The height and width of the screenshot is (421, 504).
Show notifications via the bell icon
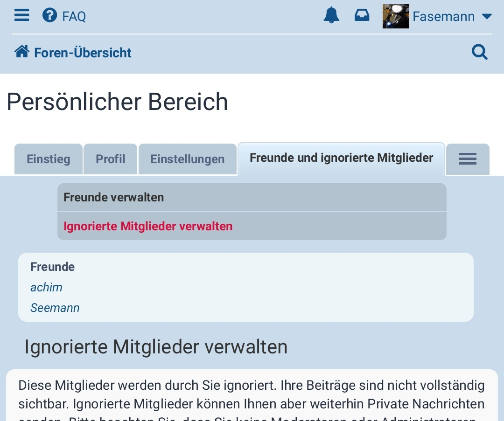click(331, 15)
